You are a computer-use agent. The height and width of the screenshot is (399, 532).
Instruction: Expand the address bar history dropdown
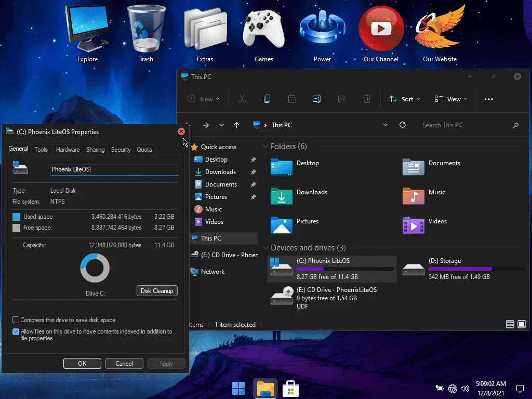(x=385, y=125)
